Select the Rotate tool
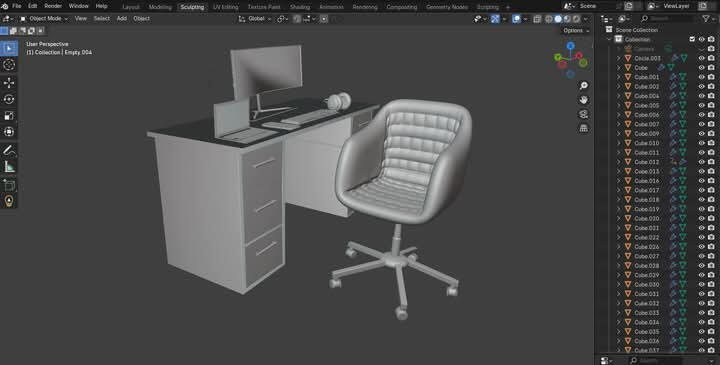The height and width of the screenshot is (365, 720). pos(9,99)
